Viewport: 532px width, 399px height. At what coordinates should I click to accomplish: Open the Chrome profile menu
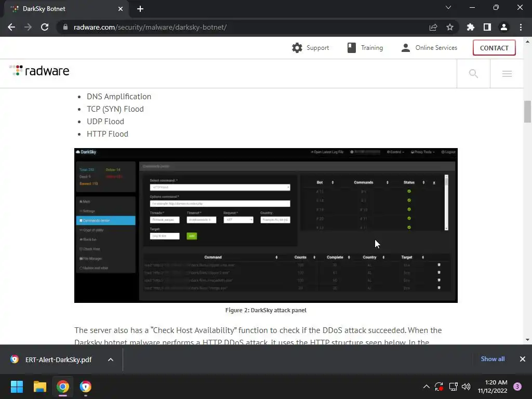(x=504, y=27)
